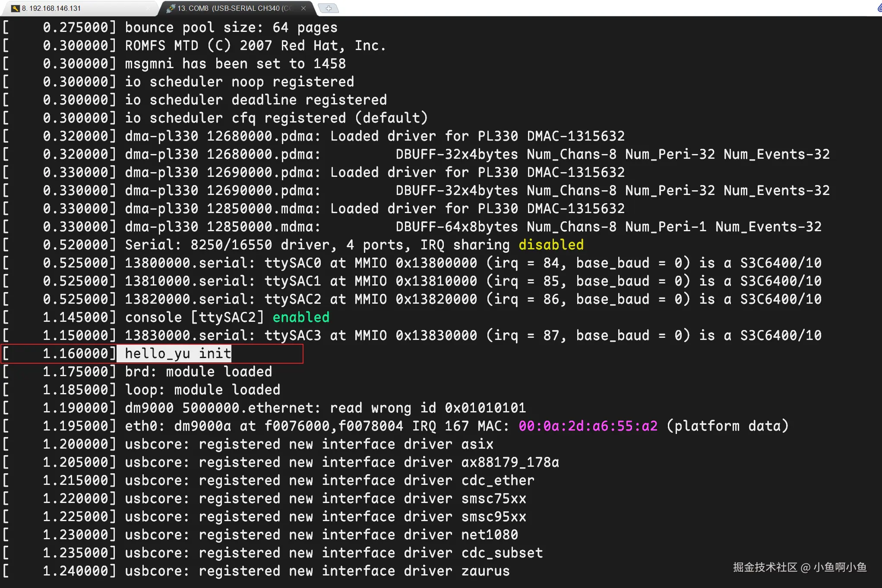Screen dimensions: 882x588
Task: Click the 'ROMFS MTD (C) 2007 Red Hat' line
Action: (255, 46)
